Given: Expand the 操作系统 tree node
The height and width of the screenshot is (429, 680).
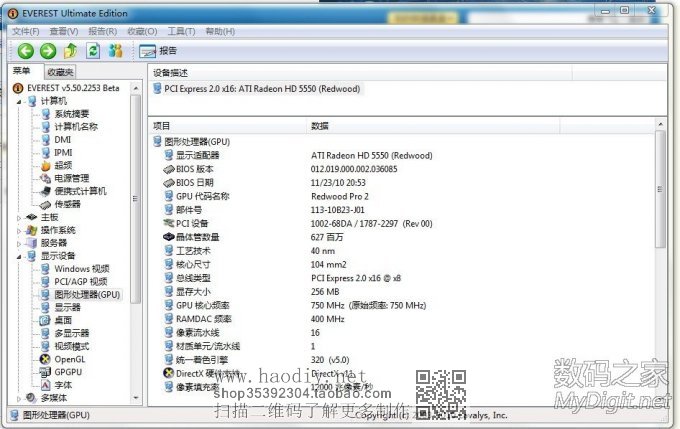Looking at the screenshot, I should [x=20, y=230].
